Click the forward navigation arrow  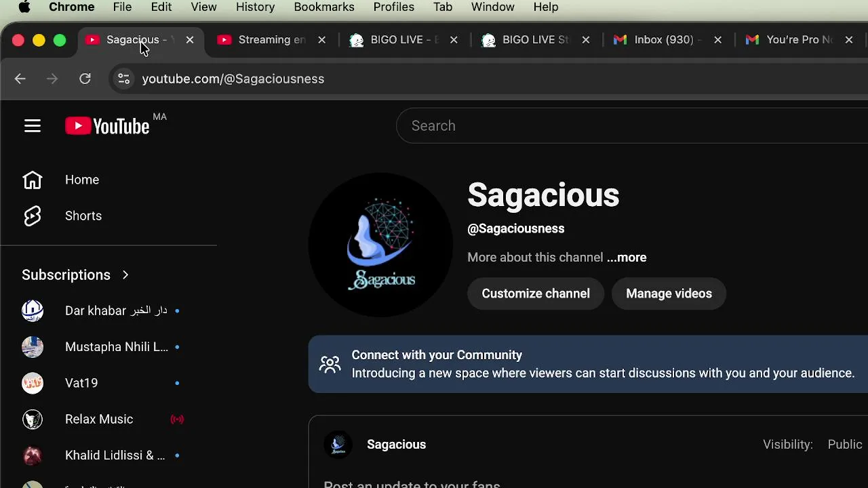coord(52,79)
